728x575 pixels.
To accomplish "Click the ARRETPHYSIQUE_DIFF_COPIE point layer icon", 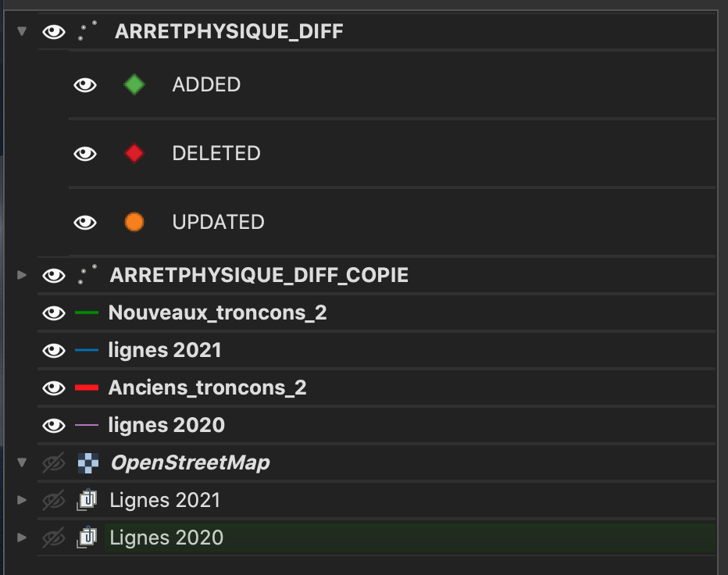I will pyautogui.click(x=87, y=275).
